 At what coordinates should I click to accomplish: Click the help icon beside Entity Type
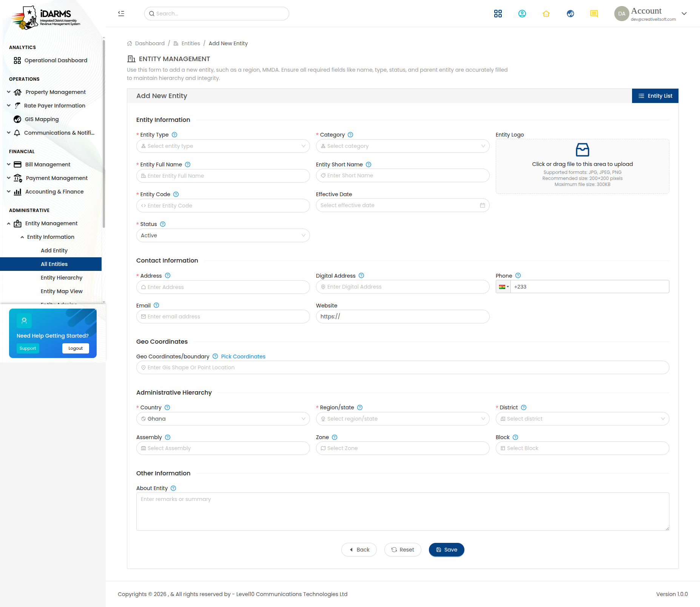(174, 135)
